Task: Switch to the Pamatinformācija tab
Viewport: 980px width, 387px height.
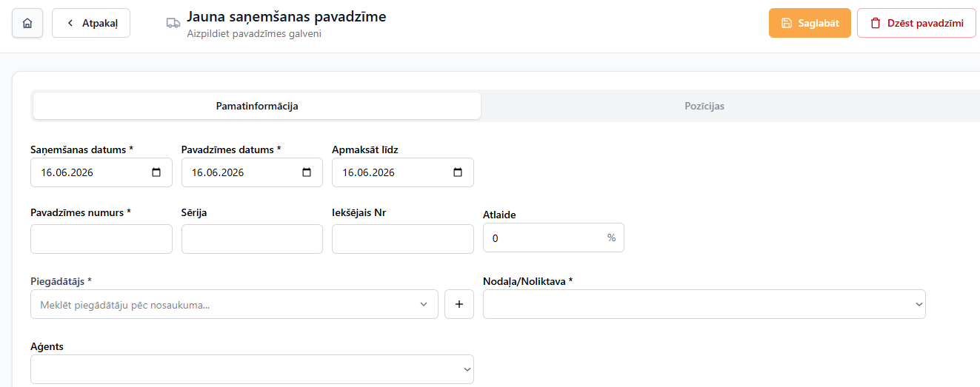Action: [x=257, y=106]
